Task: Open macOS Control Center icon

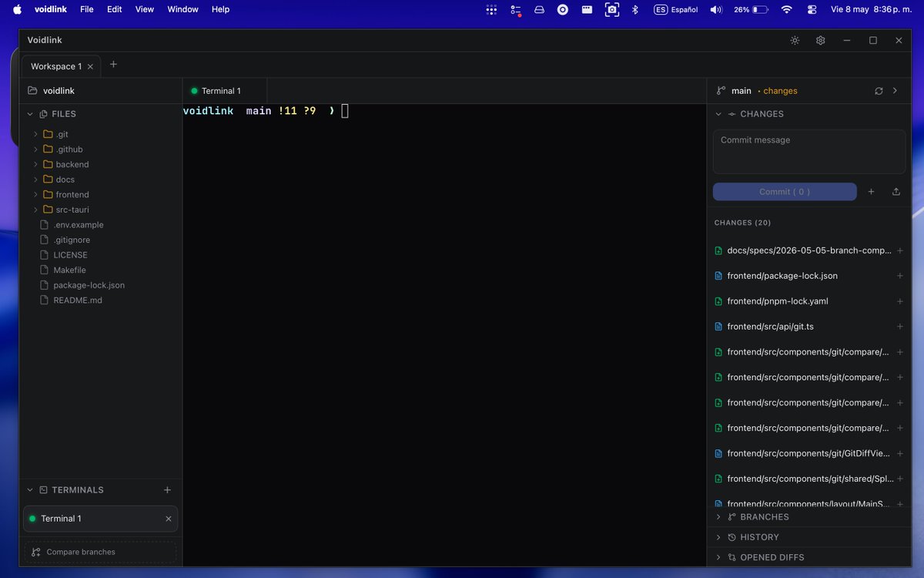Action: pyautogui.click(x=812, y=10)
